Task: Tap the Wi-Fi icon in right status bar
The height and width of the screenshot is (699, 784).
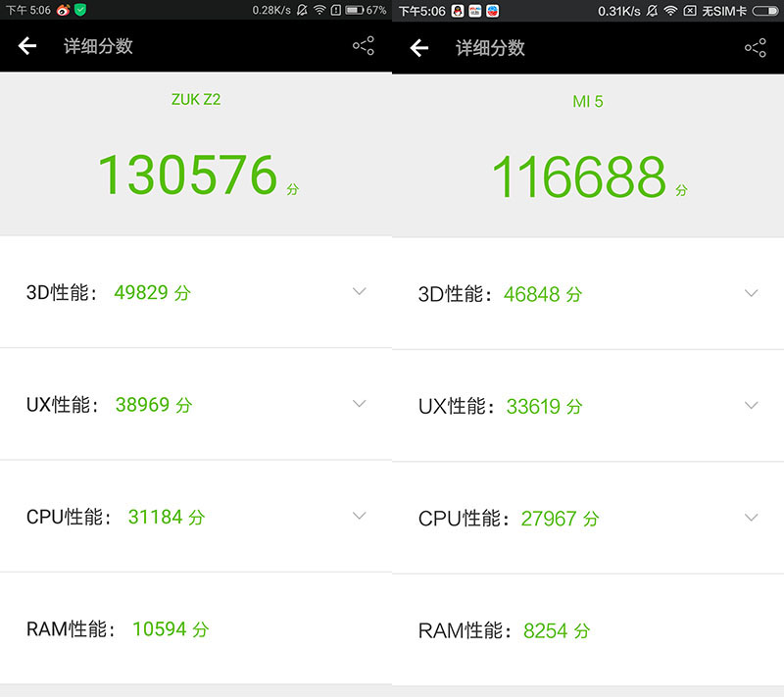Action: point(671,11)
